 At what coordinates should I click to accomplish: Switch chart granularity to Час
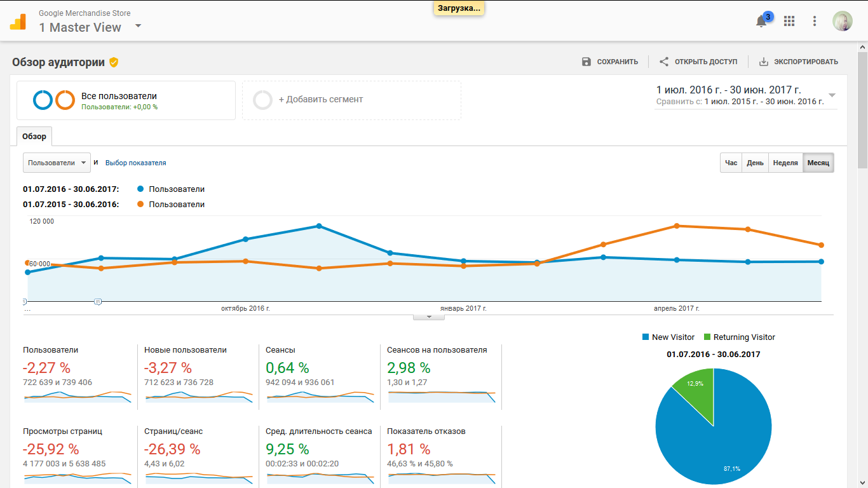click(731, 163)
